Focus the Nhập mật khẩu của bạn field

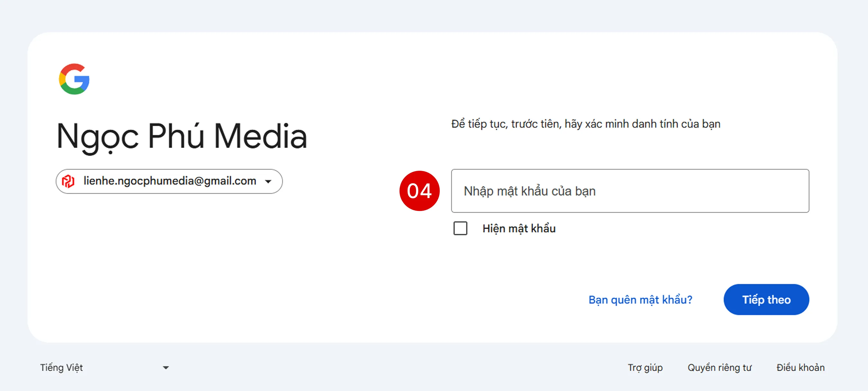click(x=630, y=191)
